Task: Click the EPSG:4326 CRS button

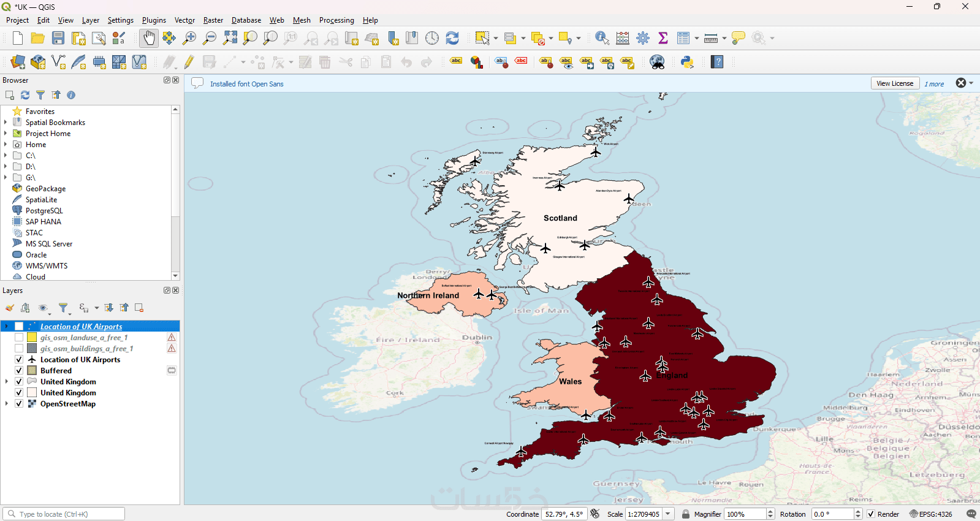Action: (931, 514)
